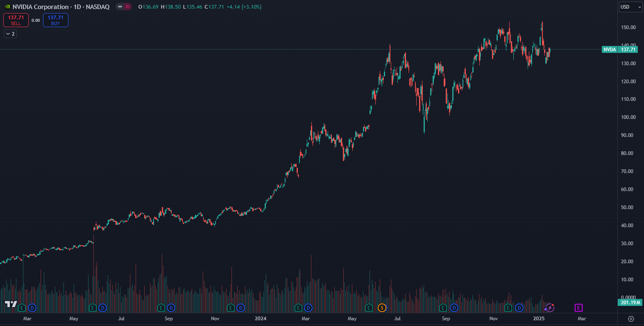Click the high value H138.50
644x326 pixels.
pos(171,7)
